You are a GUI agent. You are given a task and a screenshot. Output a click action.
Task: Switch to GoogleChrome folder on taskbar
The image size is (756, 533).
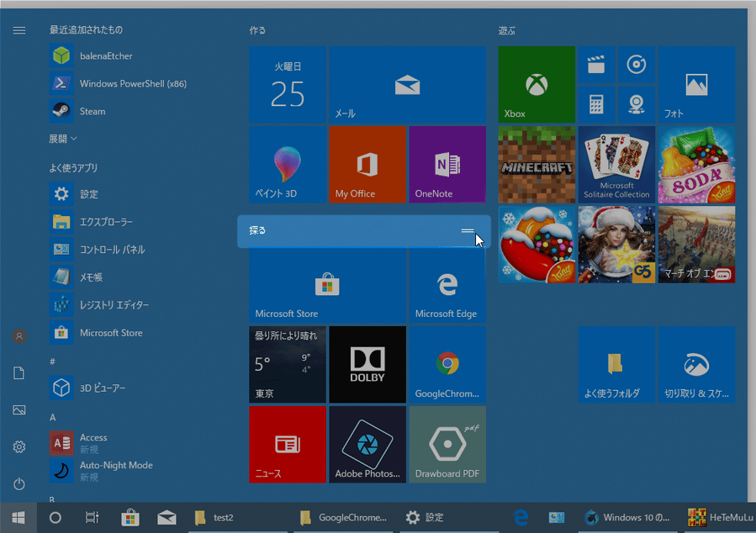344,518
